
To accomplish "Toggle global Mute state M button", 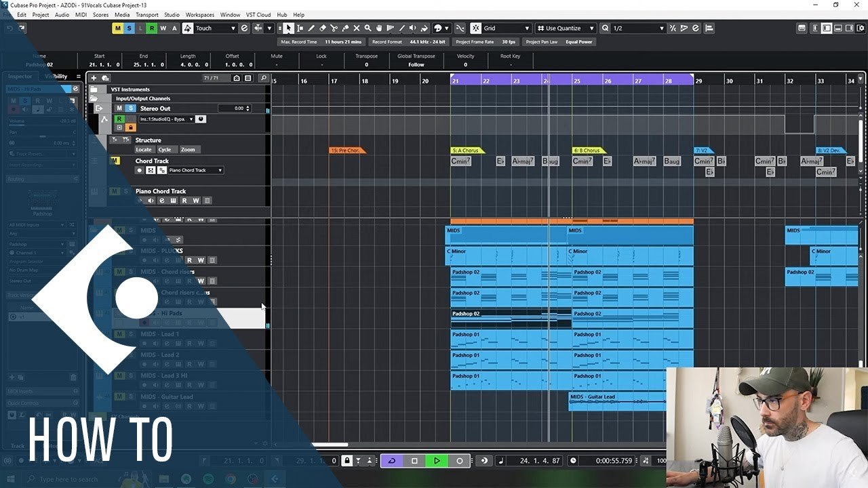I will pos(118,28).
